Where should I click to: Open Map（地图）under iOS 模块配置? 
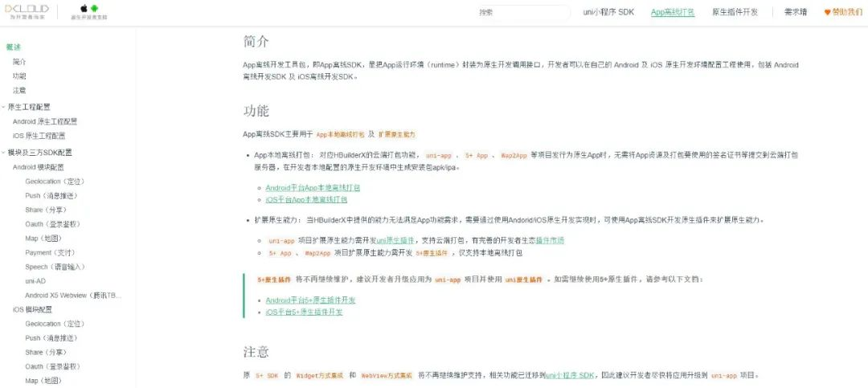[43, 382]
